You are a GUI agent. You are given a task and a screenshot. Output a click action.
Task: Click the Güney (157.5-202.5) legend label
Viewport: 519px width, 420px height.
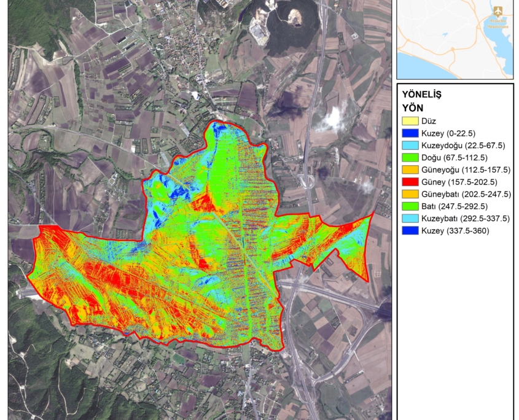458,182
